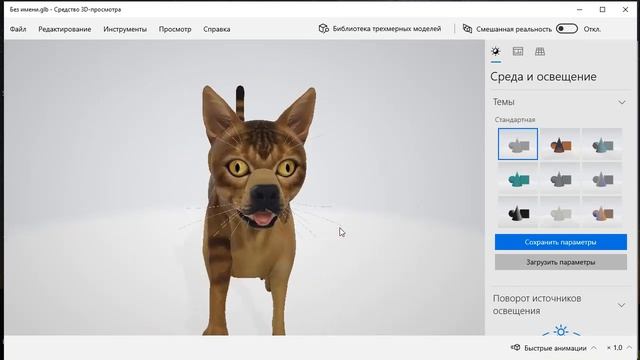Select the bright teal theme thumbnail
Image resolution: width=640 pixels, height=360 pixels.
click(518, 178)
